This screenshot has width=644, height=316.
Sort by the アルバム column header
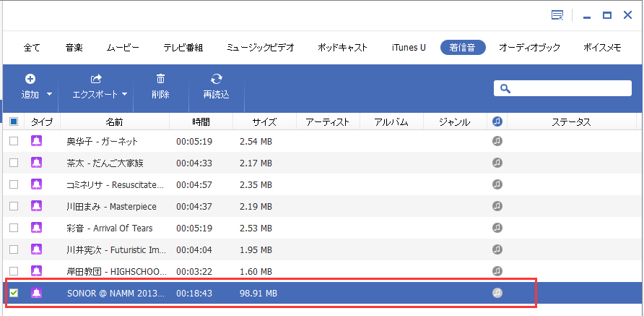click(391, 121)
